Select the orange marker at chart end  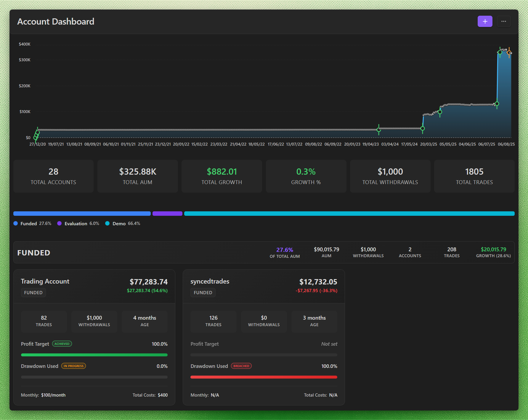click(x=509, y=53)
